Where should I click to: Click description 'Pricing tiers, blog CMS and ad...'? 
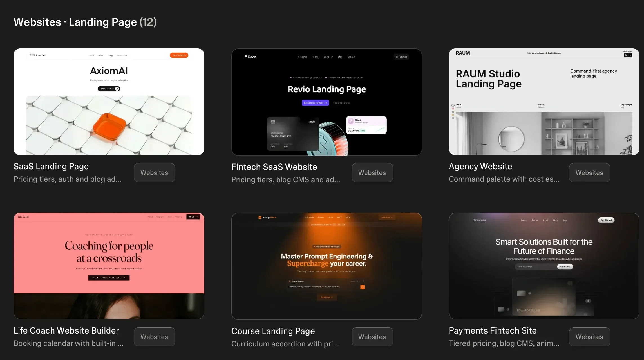pyautogui.click(x=286, y=180)
